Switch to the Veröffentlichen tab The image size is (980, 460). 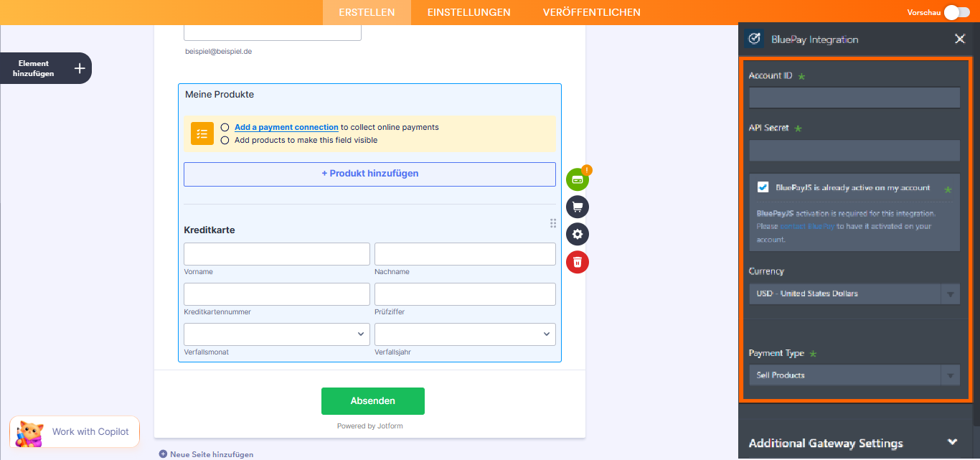point(591,12)
